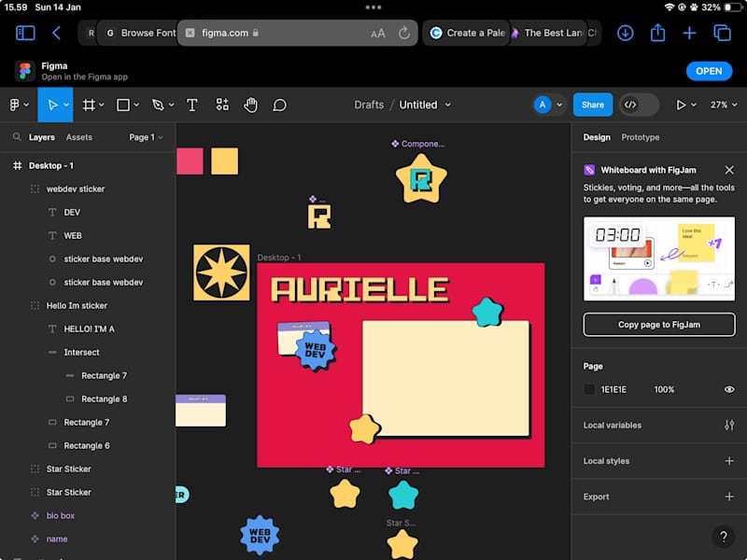Screen dimensions: 747x560
Task: Switch to the Design tab
Action: pyautogui.click(x=597, y=137)
